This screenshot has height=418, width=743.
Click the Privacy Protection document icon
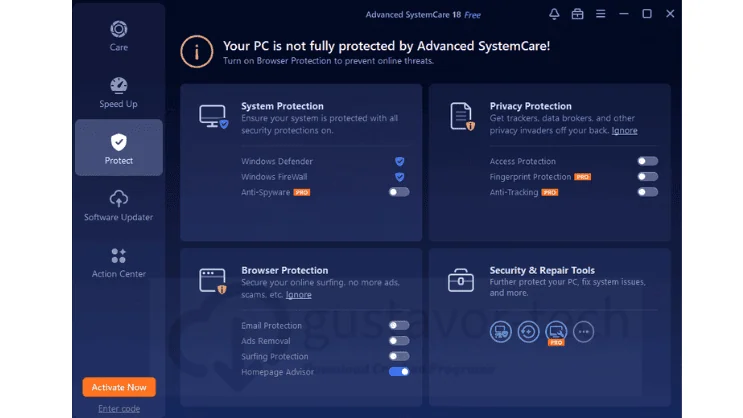click(462, 116)
